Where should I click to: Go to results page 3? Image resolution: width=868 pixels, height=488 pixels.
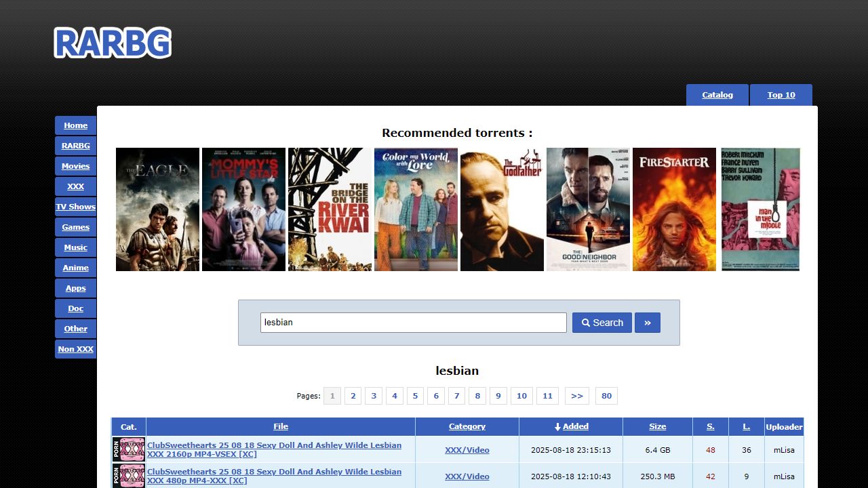pos(374,396)
